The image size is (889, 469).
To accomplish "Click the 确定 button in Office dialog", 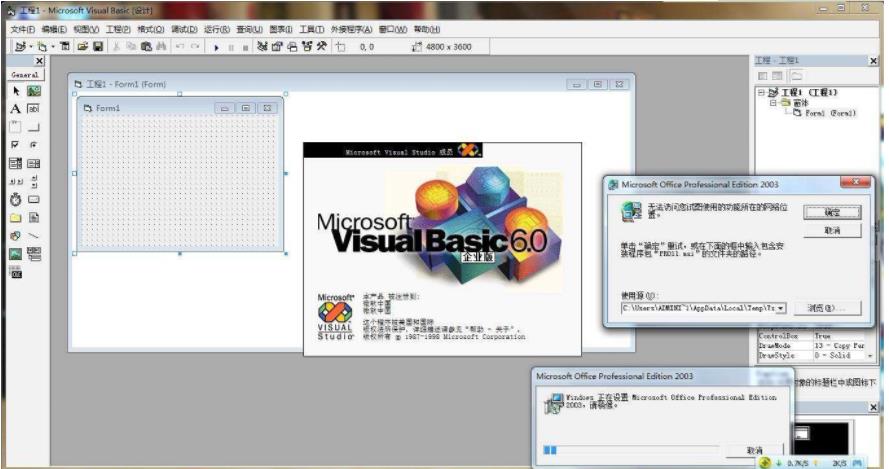I will click(832, 212).
